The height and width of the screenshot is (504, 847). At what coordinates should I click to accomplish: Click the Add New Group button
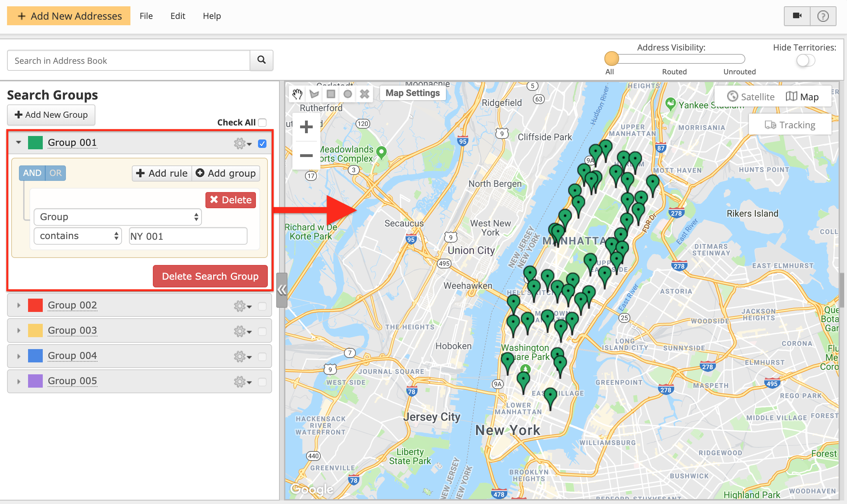pos(51,115)
